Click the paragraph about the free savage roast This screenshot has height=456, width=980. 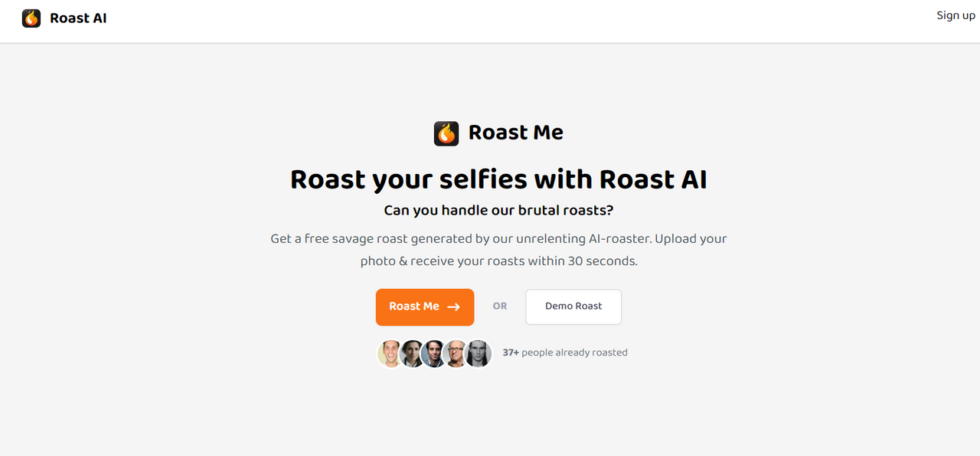(x=498, y=250)
